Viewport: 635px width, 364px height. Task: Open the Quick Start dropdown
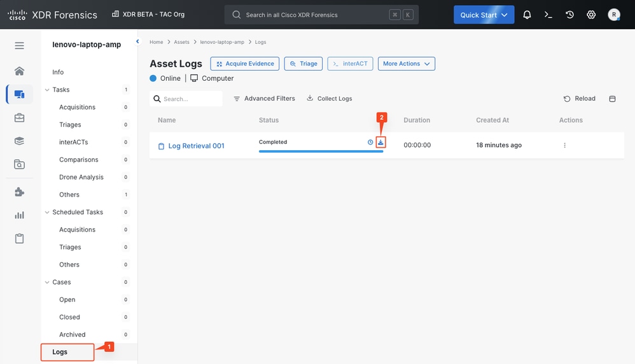click(484, 15)
